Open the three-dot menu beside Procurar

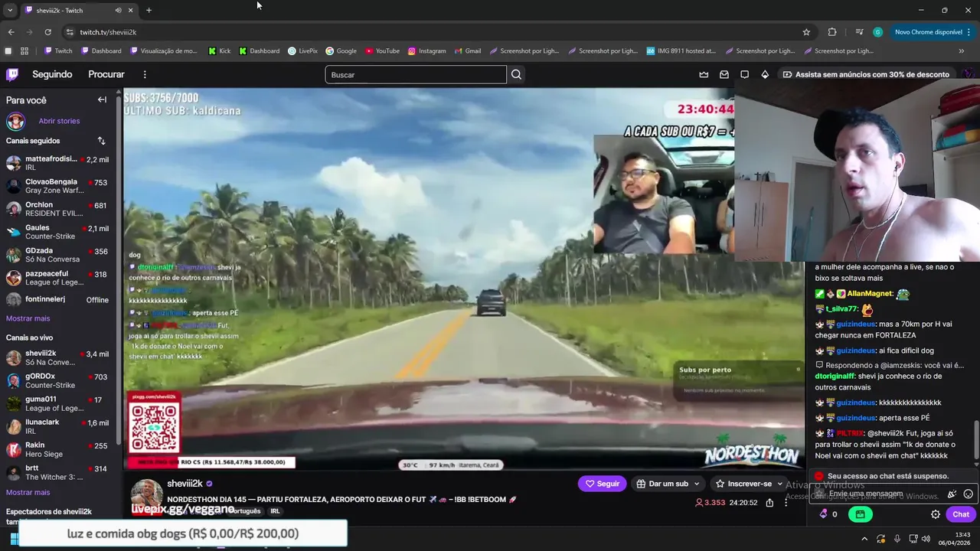click(x=145, y=74)
